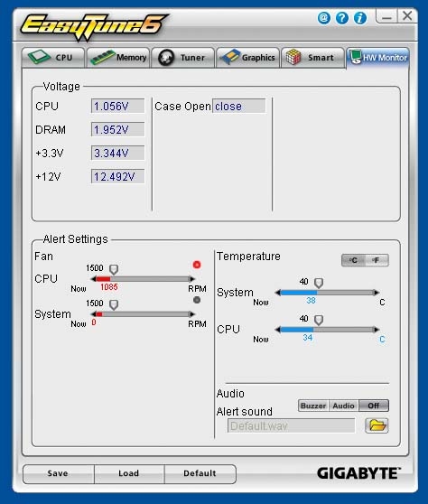Image resolution: width=428 pixels, height=504 pixels.
Task: Click the System fan speed value 0
Action: [94, 322]
